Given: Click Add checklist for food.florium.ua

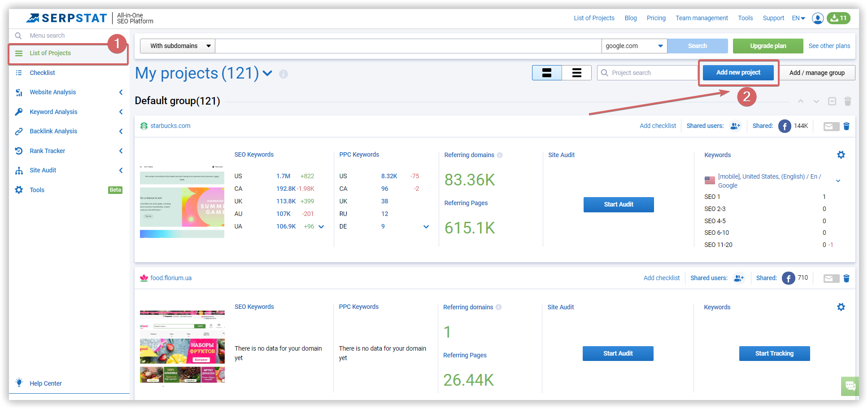Looking at the screenshot, I should tap(662, 278).
